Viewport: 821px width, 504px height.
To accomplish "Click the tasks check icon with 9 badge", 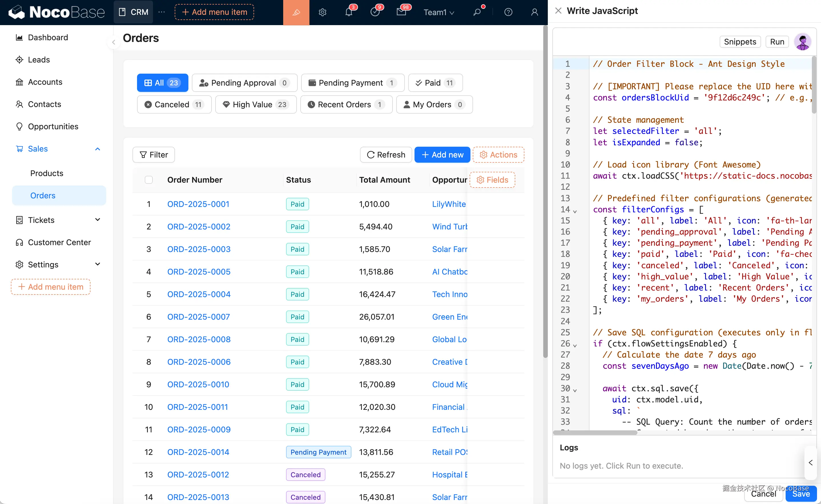I will pos(375,12).
